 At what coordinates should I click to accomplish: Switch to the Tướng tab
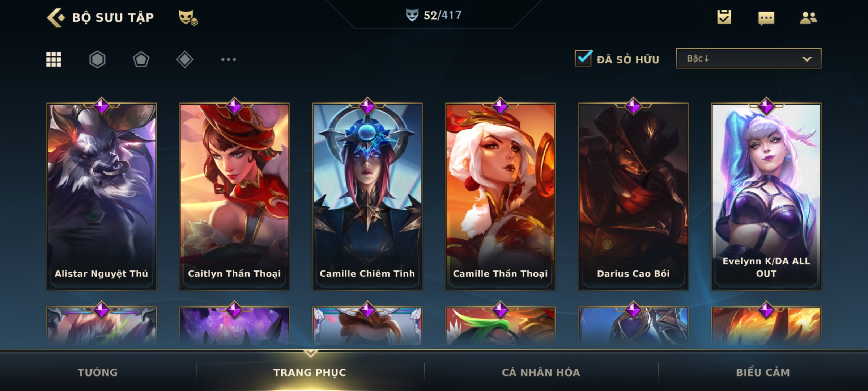click(98, 373)
